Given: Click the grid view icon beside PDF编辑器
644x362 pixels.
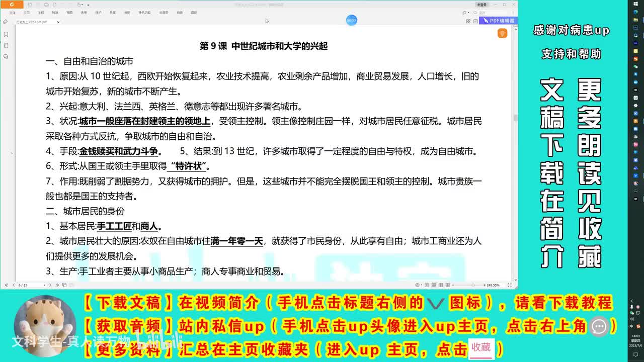Looking at the screenshot, I should pyautogui.click(x=468, y=21).
